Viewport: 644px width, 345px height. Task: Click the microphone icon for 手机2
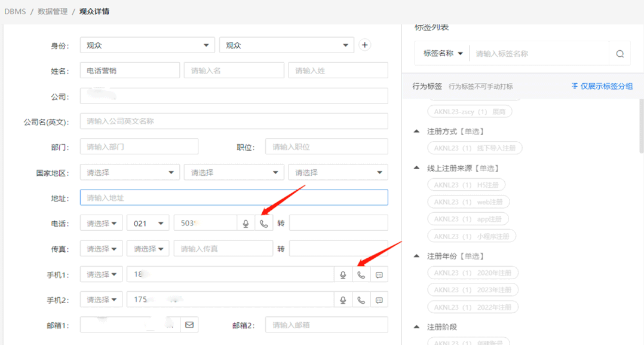click(x=343, y=300)
